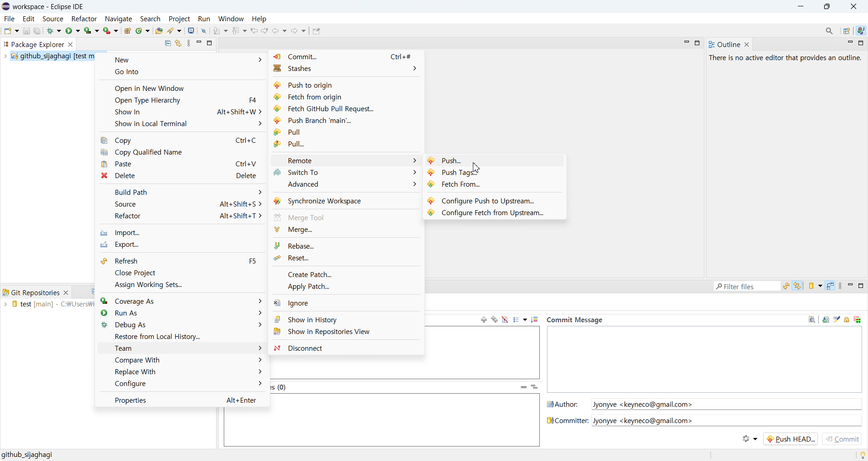Click Collapse All in Package Explorer

click(x=168, y=43)
